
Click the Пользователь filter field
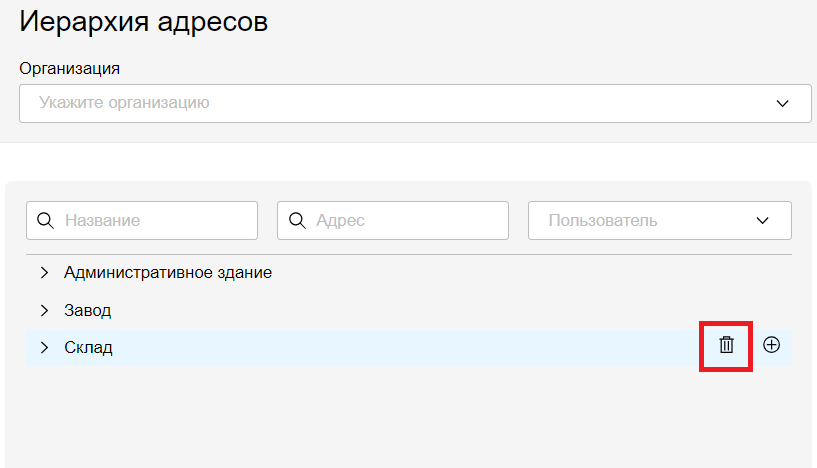pyautogui.click(x=640, y=221)
